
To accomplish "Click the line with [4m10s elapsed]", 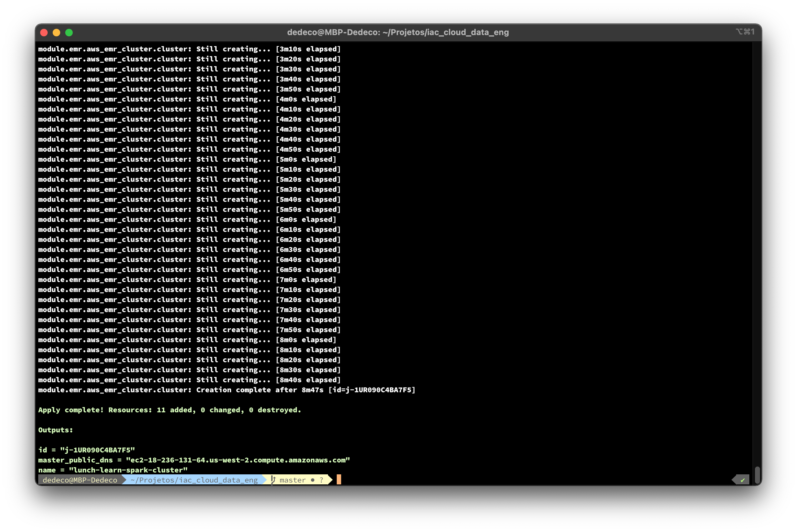I will [189, 109].
